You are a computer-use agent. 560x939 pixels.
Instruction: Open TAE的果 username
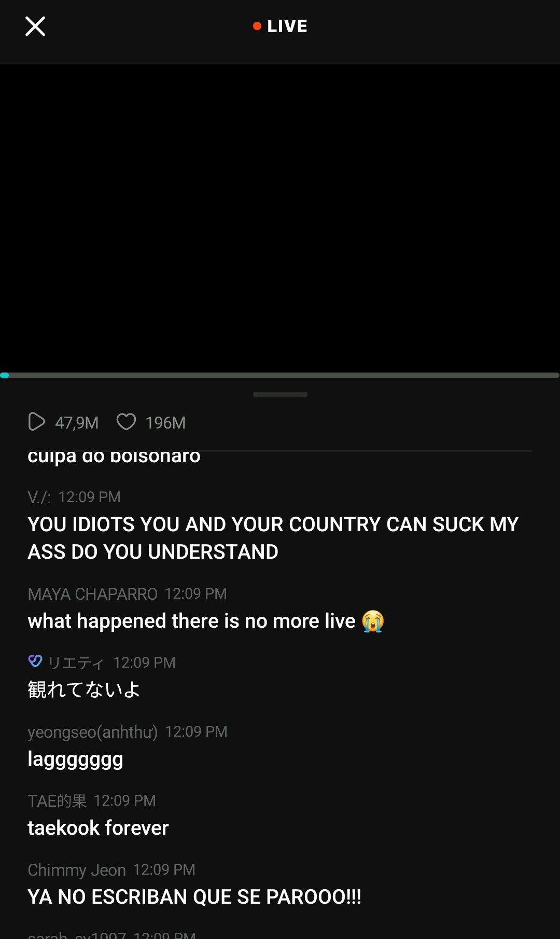57,800
